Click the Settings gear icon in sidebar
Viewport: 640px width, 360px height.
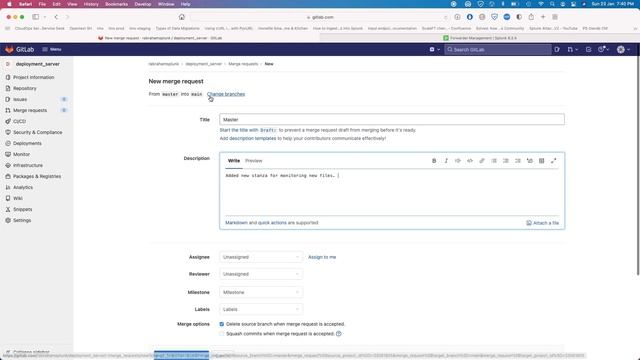(x=8, y=220)
